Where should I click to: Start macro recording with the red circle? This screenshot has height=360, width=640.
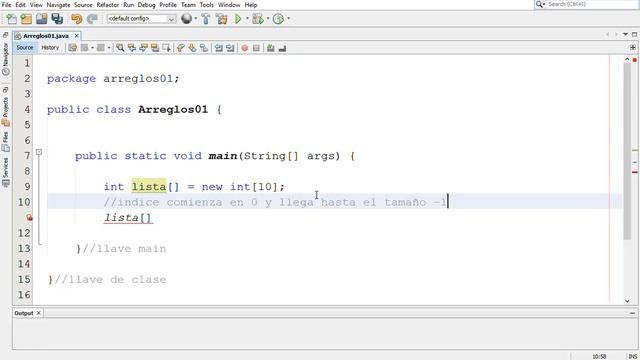click(244, 48)
